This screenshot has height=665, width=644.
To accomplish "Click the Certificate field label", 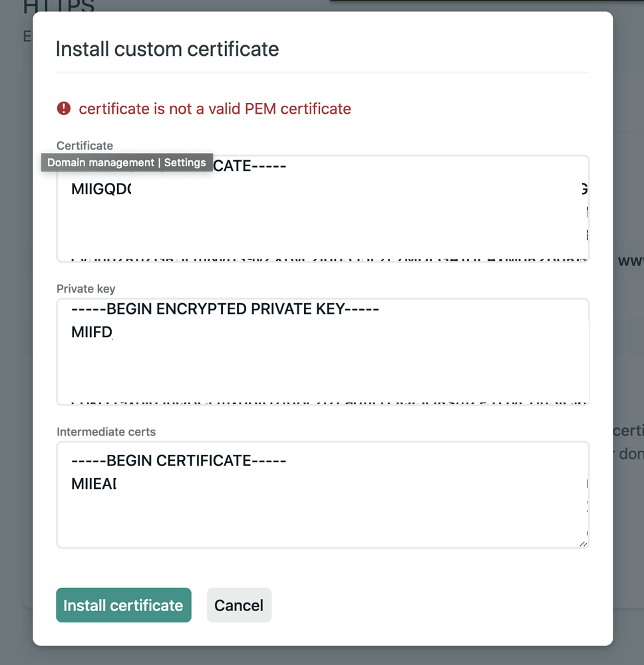I will [x=84, y=146].
